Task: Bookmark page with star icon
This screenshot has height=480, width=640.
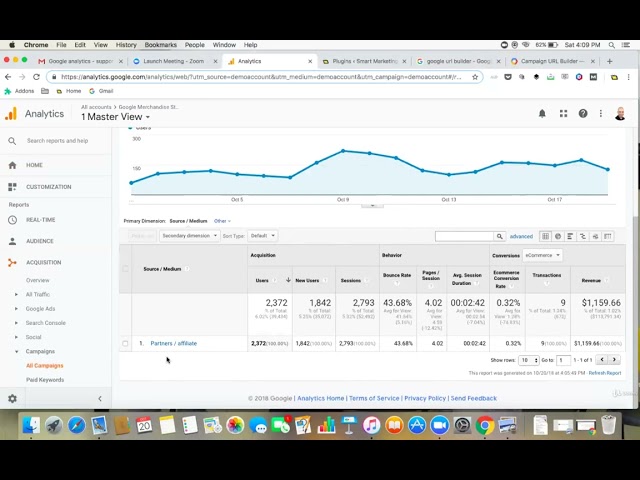Action: pyautogui.click(x=475, y=77)
